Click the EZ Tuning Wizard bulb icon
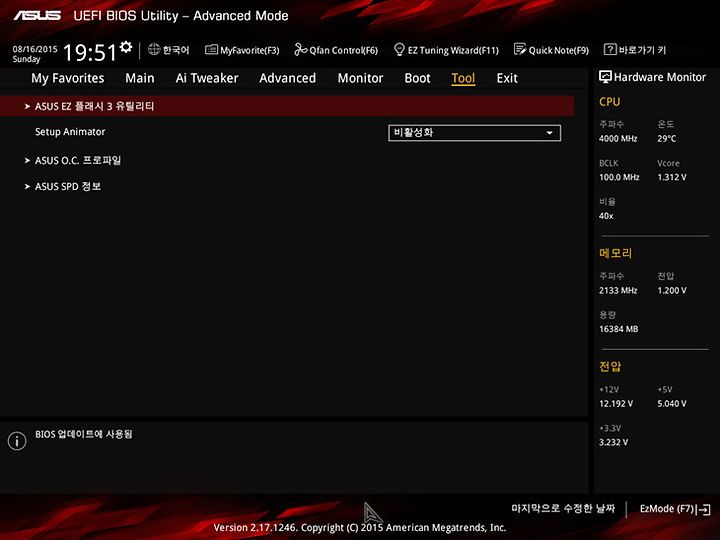The width and height of the screenshot is (720, 540). [399, 49]
